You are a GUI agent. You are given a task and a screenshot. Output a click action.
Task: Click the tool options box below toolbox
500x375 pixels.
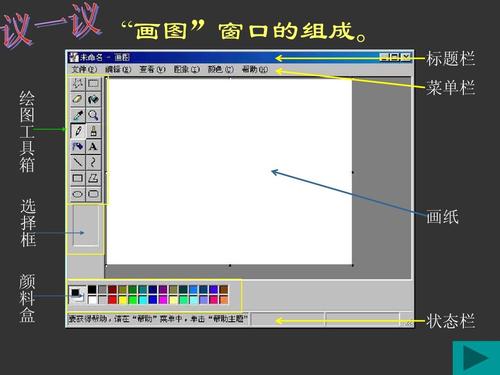86,226
